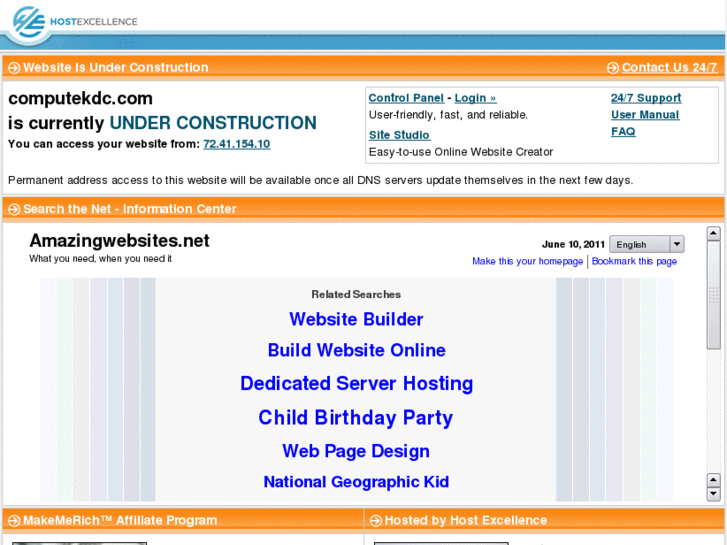The height and width of the screenshot is (545, 727).
Task: Click 'User-friendly, fast, and reliable.' text
Action: 448,115
